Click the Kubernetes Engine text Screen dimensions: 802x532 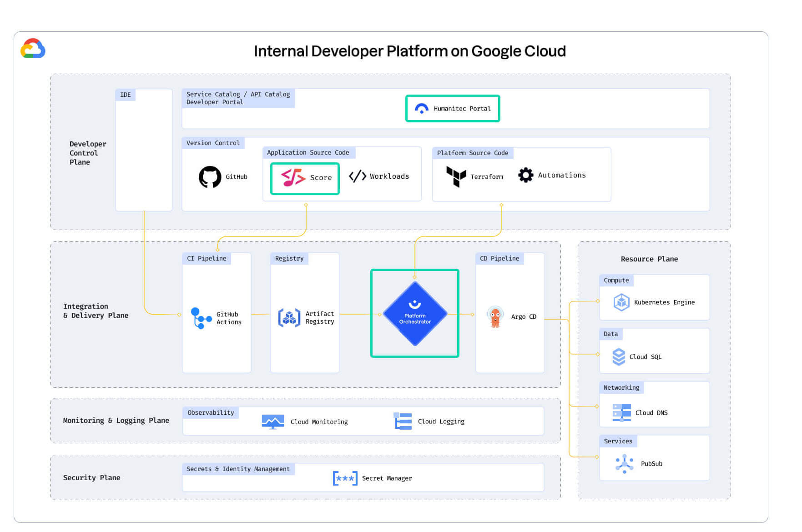coord(664,302)
